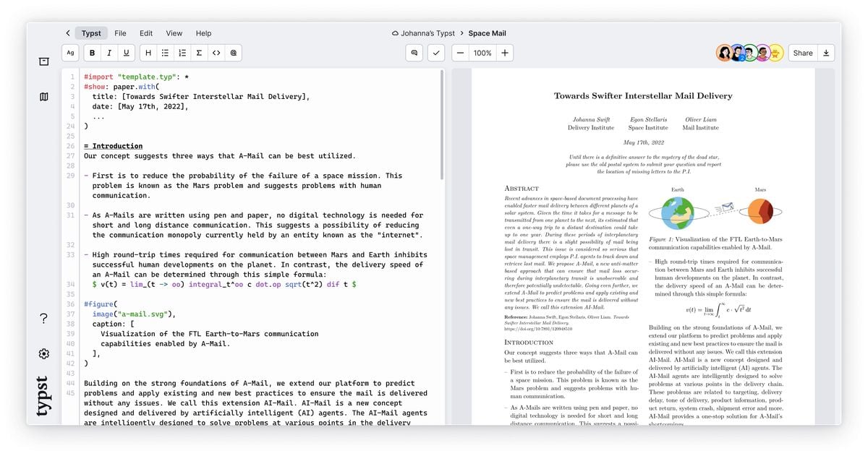Image resolution: width=868 pixels, height=456 pixels.
Task: Insert a bullet list
Action: tap(165, 53)
